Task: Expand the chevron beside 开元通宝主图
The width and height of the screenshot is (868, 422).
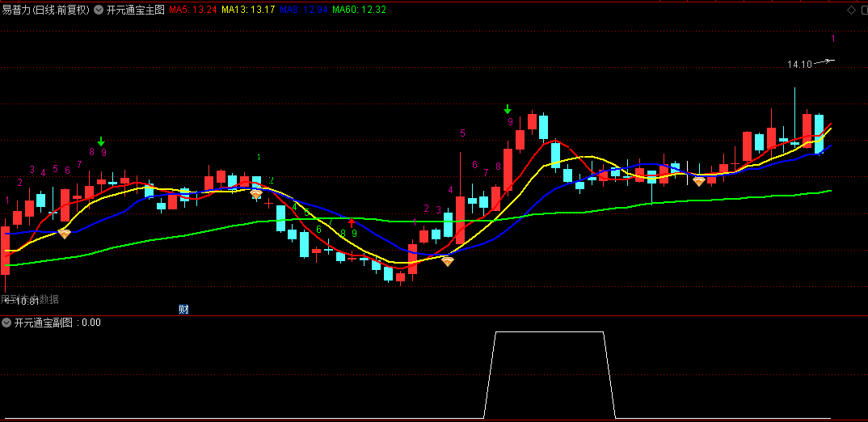Action: (99, 10)
